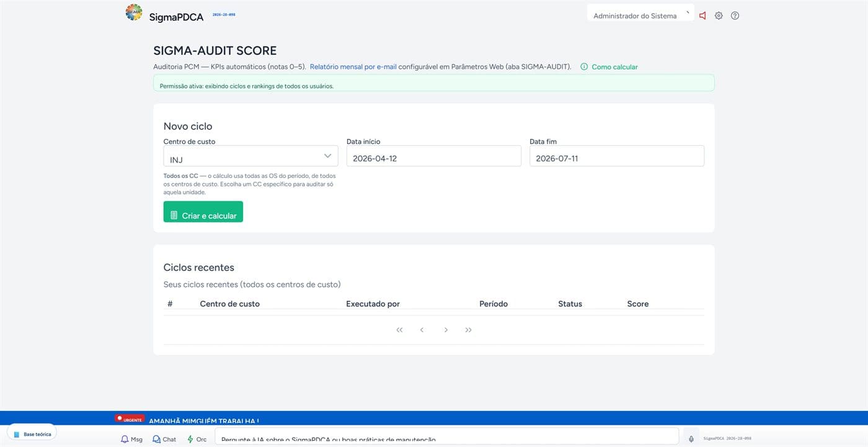Click the # column header
Screen dimensions: 868x447
pos(170,304)
